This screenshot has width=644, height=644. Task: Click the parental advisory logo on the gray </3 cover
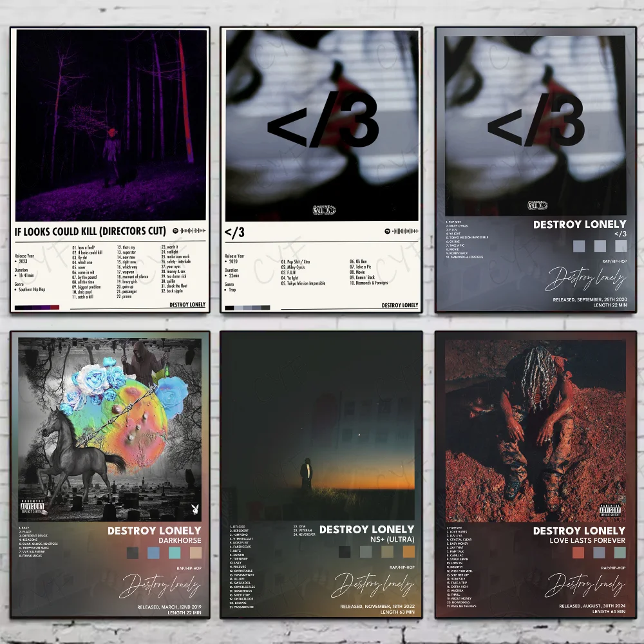pos(537,205)
